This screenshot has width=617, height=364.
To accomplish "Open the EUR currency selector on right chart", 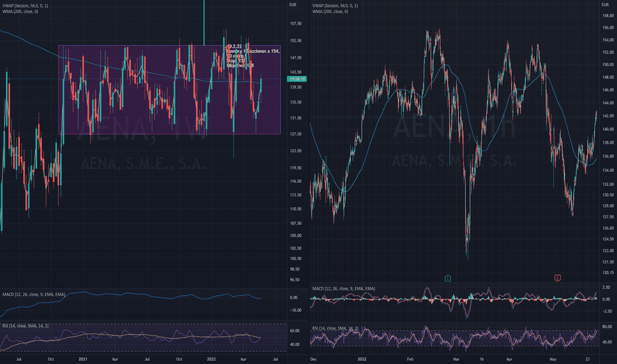I will click(605, 5).
